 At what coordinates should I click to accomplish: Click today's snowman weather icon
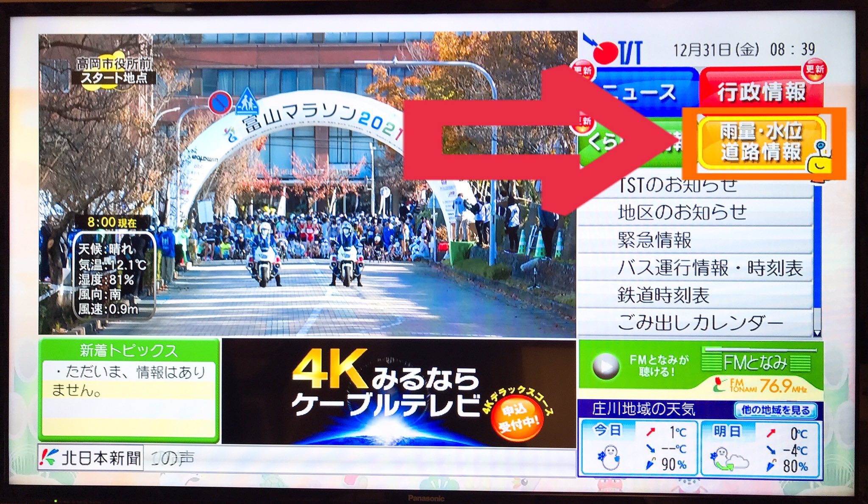[x=609, y=457]
